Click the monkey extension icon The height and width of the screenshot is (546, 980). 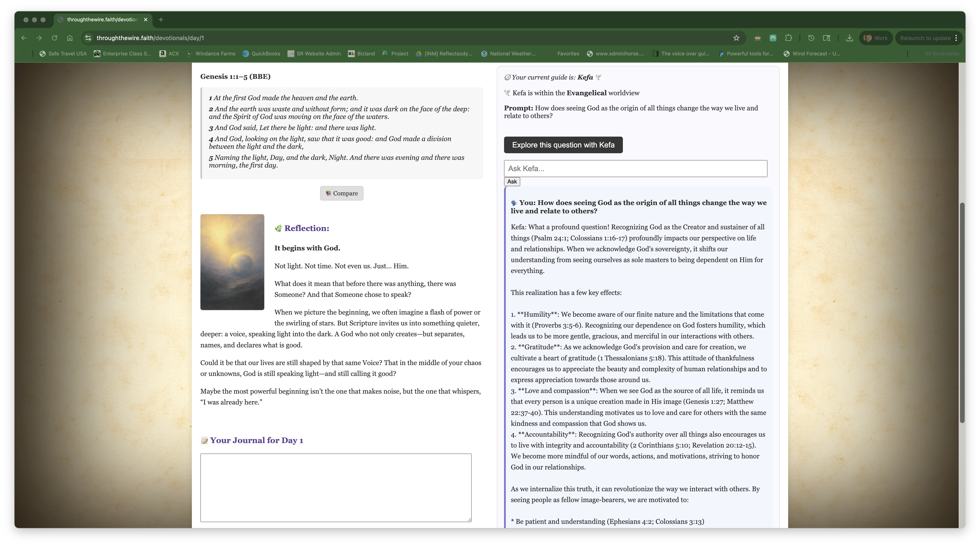757,38
